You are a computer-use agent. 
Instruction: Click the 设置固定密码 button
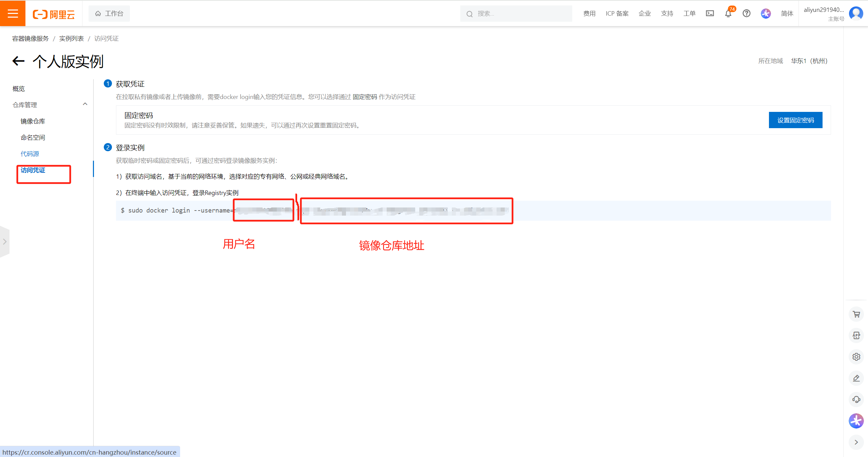795,120
